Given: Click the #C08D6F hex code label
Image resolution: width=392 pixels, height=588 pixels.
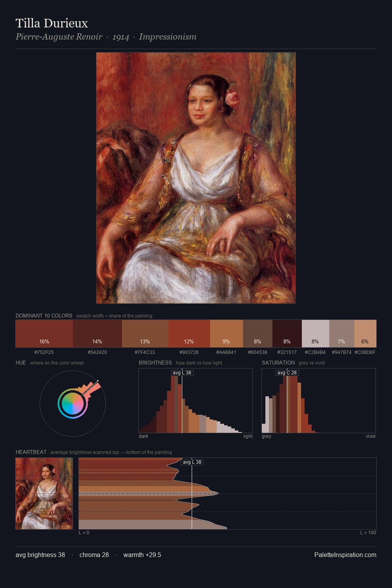Looking at the screenshot, I should (x=365, y=352).
